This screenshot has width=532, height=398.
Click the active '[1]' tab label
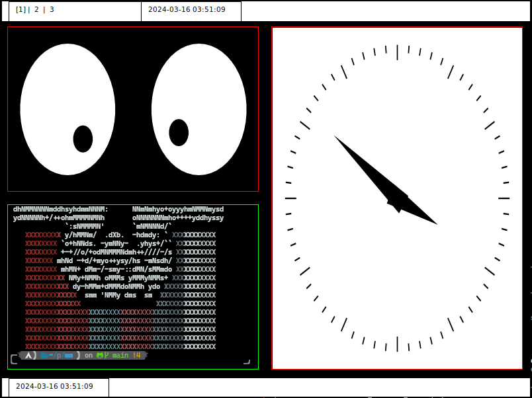point(21,9)
